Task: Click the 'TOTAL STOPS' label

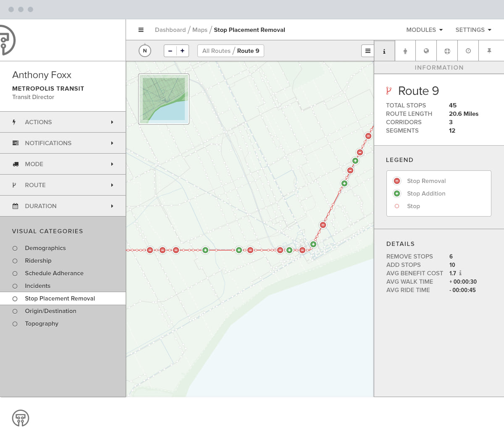Action: click(x=406, y=105)
